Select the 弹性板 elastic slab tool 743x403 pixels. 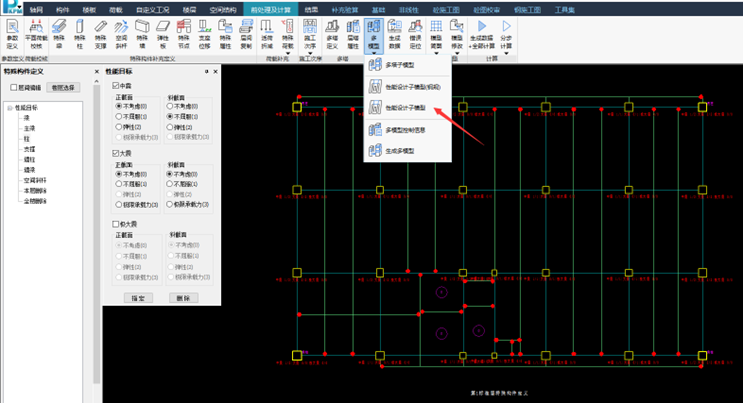[163, 34]
